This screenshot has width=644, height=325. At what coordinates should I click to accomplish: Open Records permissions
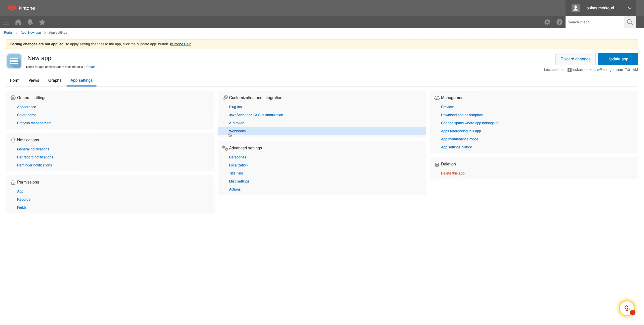[x=24, y=199]
